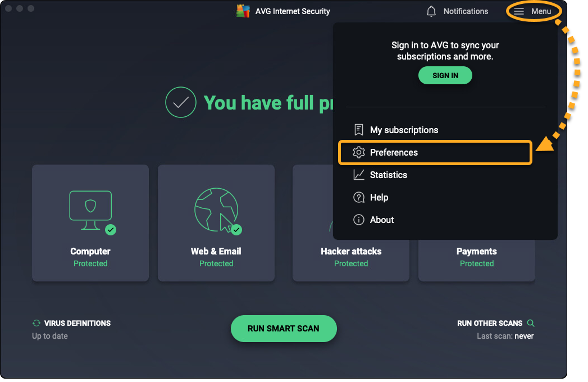Image resolution: width=588 pixels, height=382 pixels.
Task: Choose Preferences from the menu
Action: coord(394,152)
